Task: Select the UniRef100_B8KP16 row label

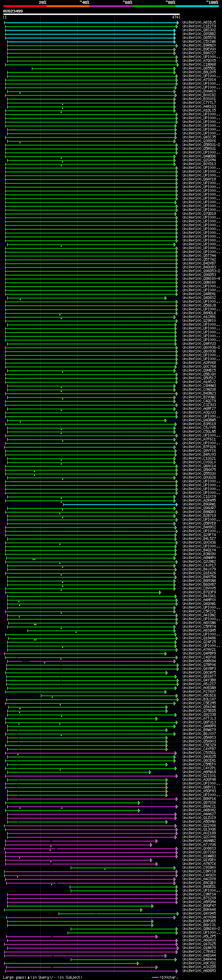Action: (x=199, y=799)
